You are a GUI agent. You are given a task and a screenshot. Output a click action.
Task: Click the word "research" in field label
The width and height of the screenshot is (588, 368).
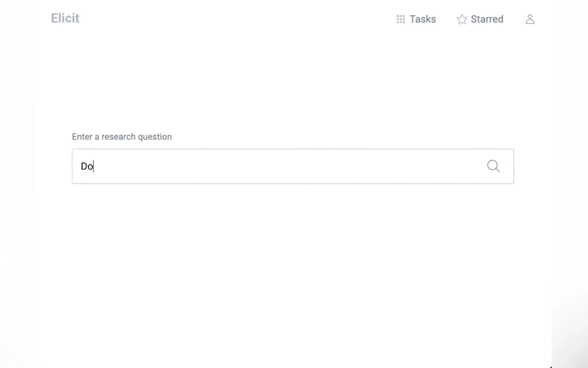tap(118, 137)
